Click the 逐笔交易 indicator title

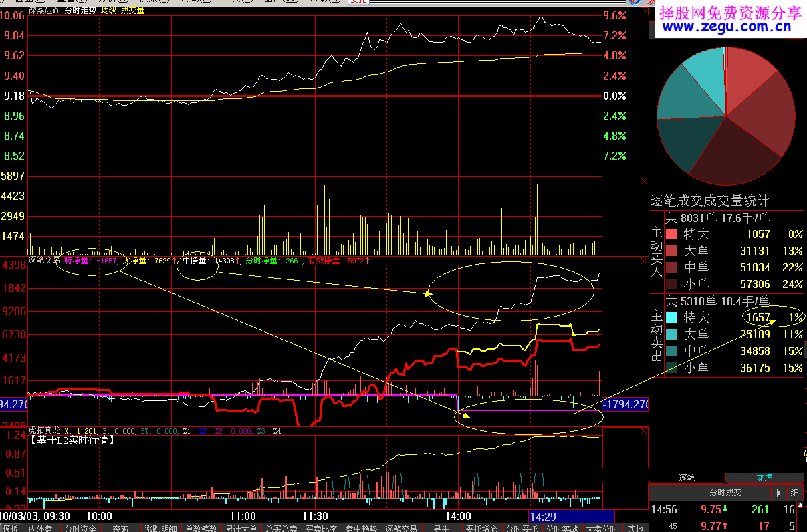[44, 260]
